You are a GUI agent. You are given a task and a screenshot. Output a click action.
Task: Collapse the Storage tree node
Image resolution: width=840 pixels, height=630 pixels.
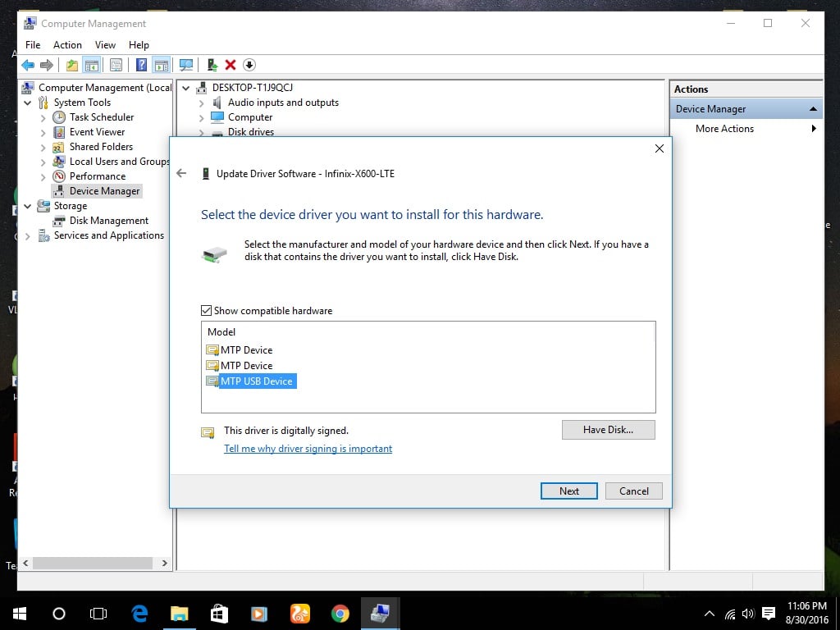28,206
